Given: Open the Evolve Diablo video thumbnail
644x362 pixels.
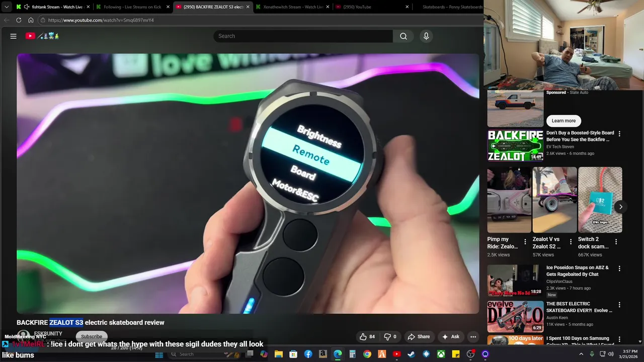Looking at the screenshot, I should pyautogui.click(x=515, y=317).
